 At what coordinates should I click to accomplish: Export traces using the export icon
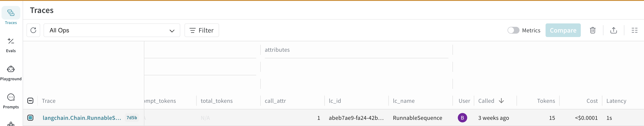click(614, 30)
